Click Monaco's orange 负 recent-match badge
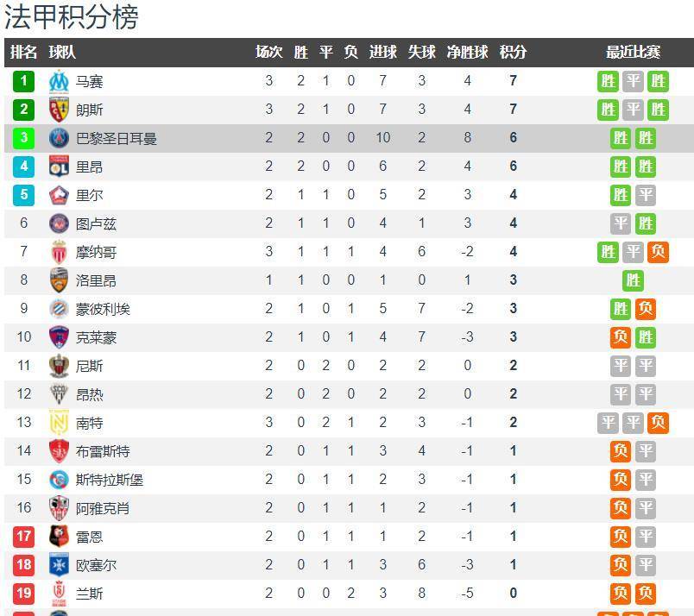Screen dimensions: 694x616 (658, 252)
